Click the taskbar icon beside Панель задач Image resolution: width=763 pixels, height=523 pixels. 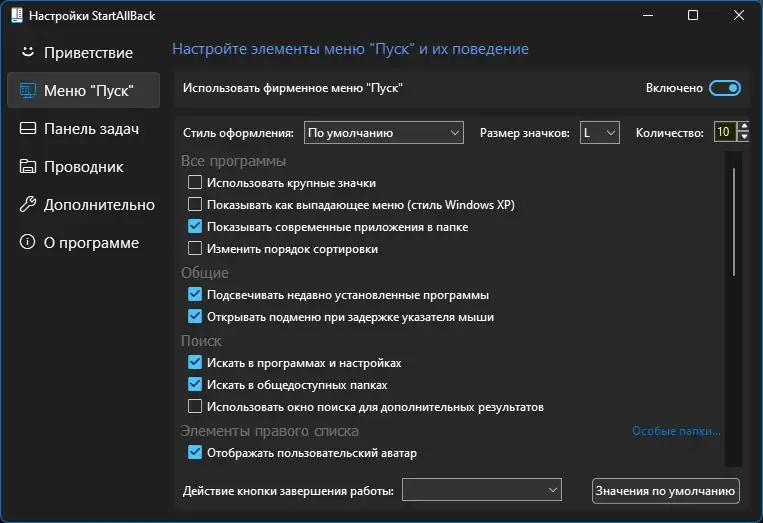[x=28, y=128]
